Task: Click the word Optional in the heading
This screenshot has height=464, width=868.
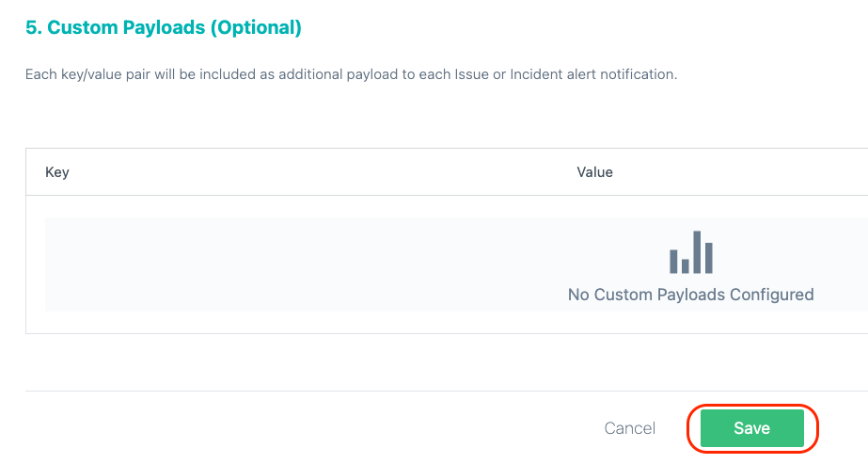Action: [x=256, y=27]
